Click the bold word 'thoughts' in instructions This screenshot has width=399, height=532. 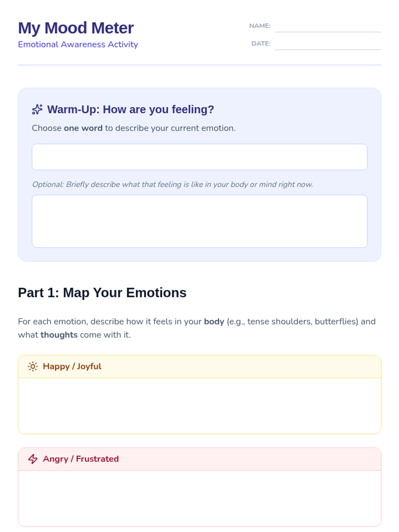[x=59, y=335]
